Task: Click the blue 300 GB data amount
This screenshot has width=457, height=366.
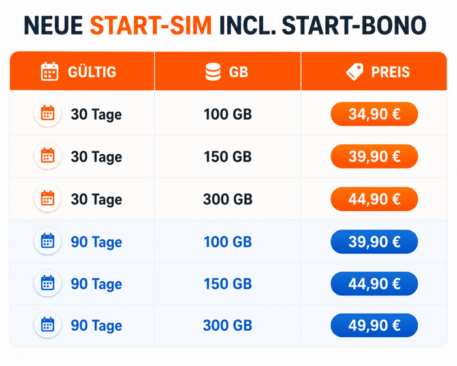Action: point(228,325)
